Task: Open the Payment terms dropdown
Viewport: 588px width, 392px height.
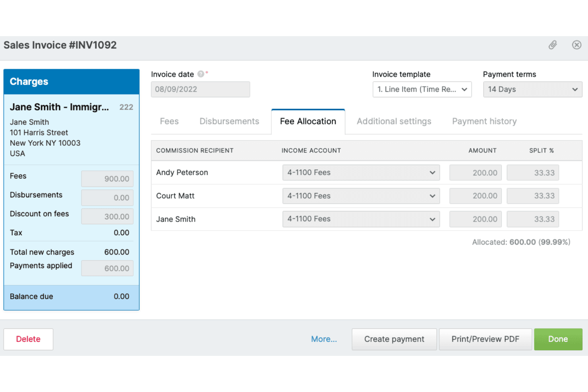Action: pyautogui.click(x=533, y=89)
